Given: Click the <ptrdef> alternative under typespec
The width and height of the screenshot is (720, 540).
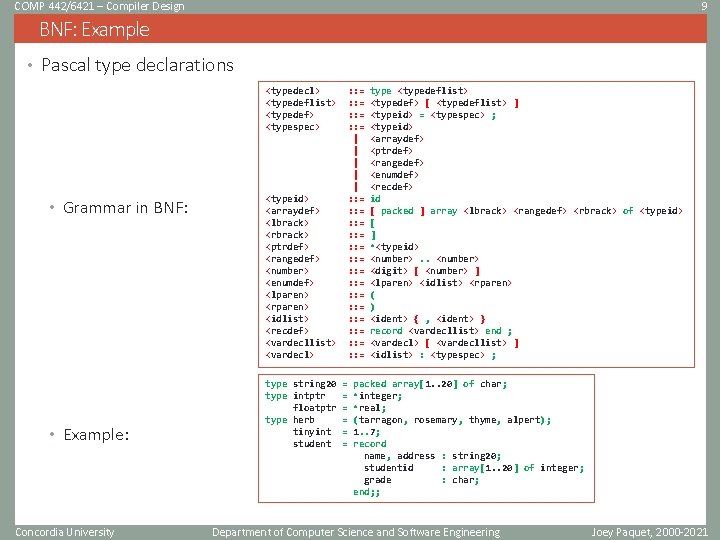Looking at the screenshot, I should 392,151.
